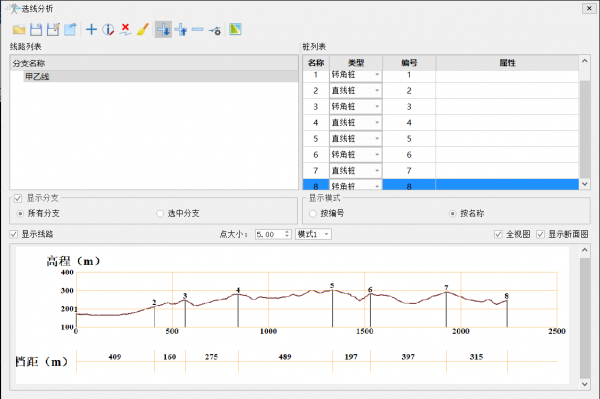Select the 按编号 radio button
The width and height of the screenshot is (600, 399).
tap(313, 213)
